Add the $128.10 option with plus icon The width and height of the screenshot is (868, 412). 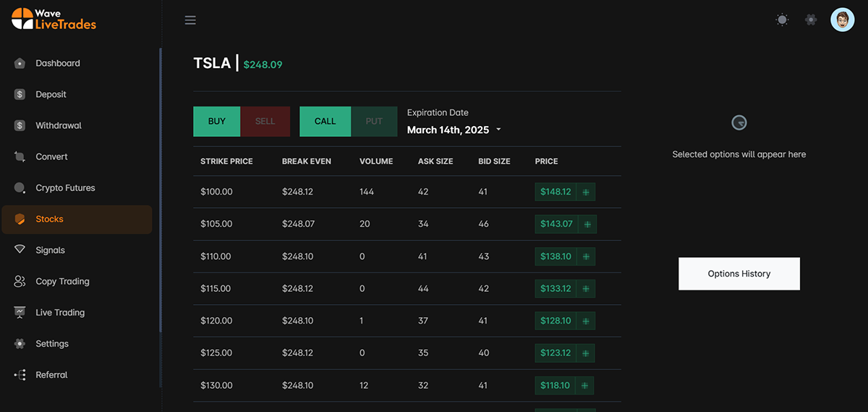pyautogui.click(x=586, y=321)
